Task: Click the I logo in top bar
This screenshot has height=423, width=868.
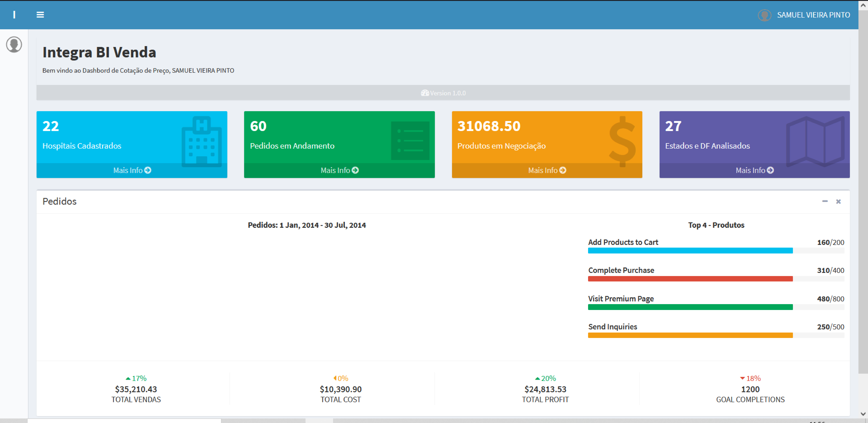Action: [x=14, y=15]
